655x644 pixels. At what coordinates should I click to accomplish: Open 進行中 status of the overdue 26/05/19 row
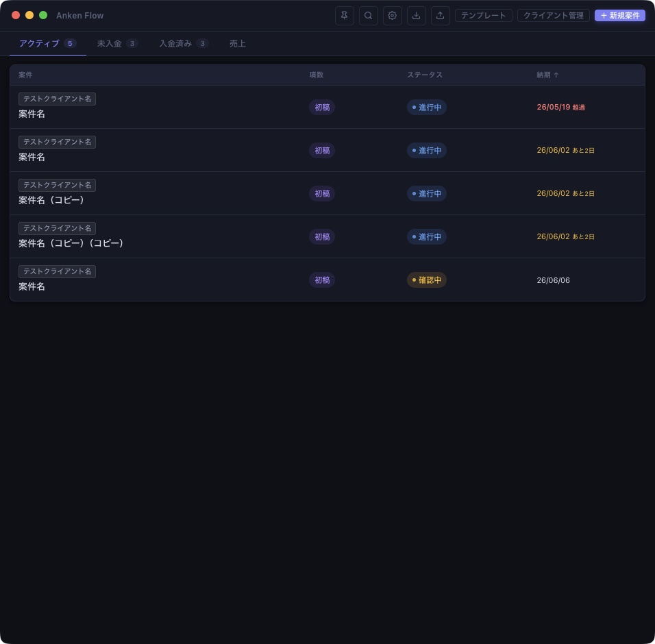pos(426,108)
